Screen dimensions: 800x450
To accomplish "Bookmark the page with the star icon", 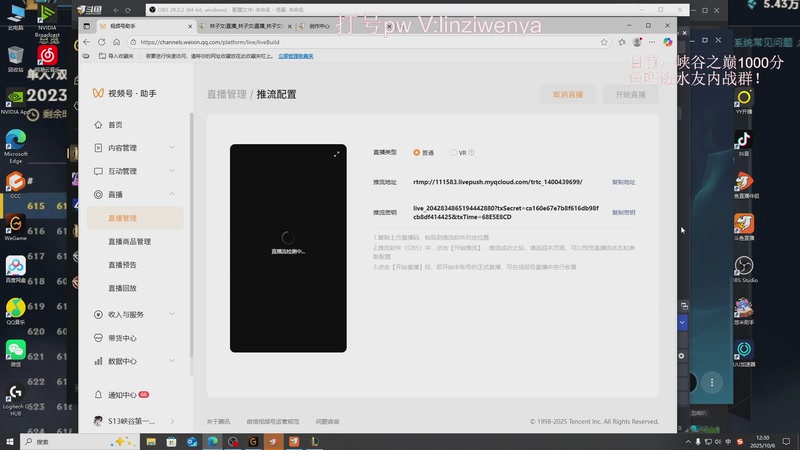I will coord(604,42).
